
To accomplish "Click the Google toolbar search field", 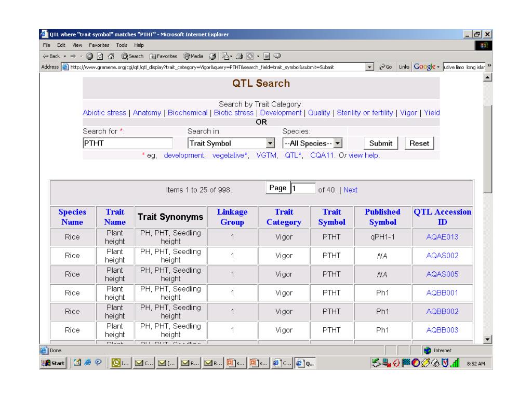I will tap(464, 67).
